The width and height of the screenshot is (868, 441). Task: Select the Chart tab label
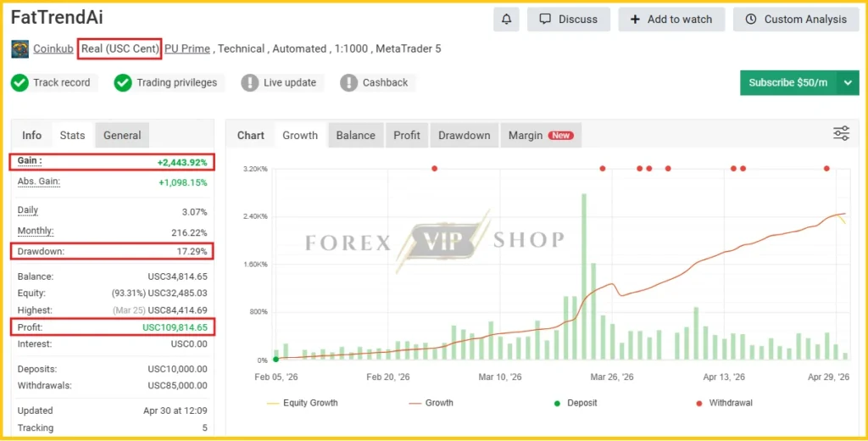click(x=251, y=135)
